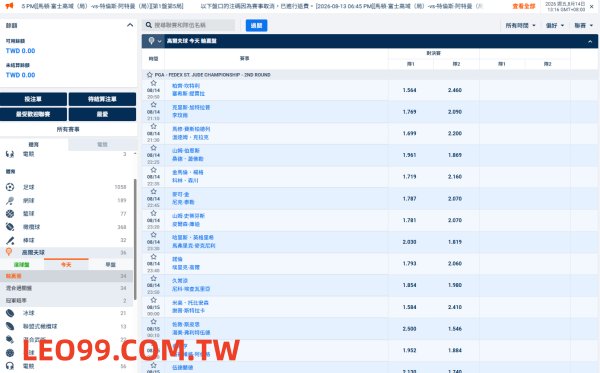Collapse golf table using header chevron

point(590,41)
